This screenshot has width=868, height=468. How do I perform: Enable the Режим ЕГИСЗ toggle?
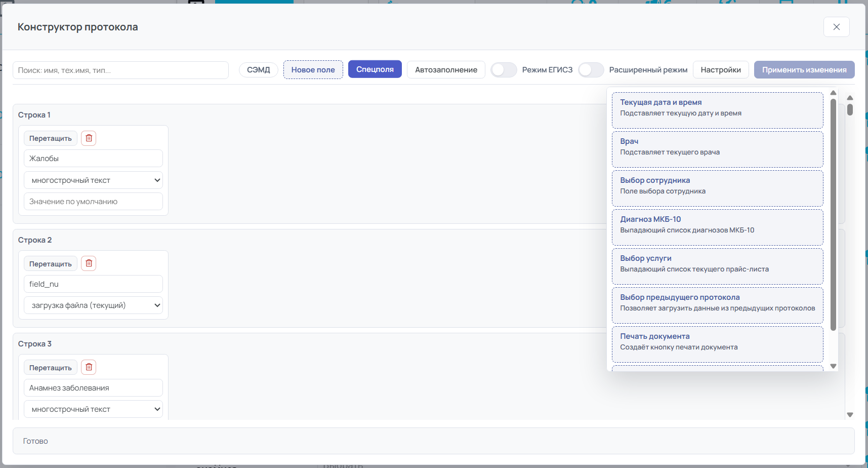[x=503, y=70]
